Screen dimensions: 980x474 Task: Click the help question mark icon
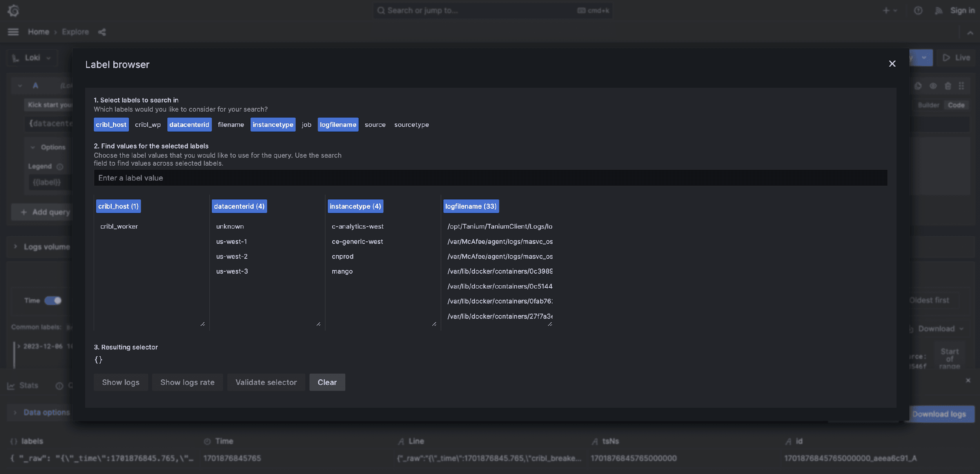(x=917, y=10)
